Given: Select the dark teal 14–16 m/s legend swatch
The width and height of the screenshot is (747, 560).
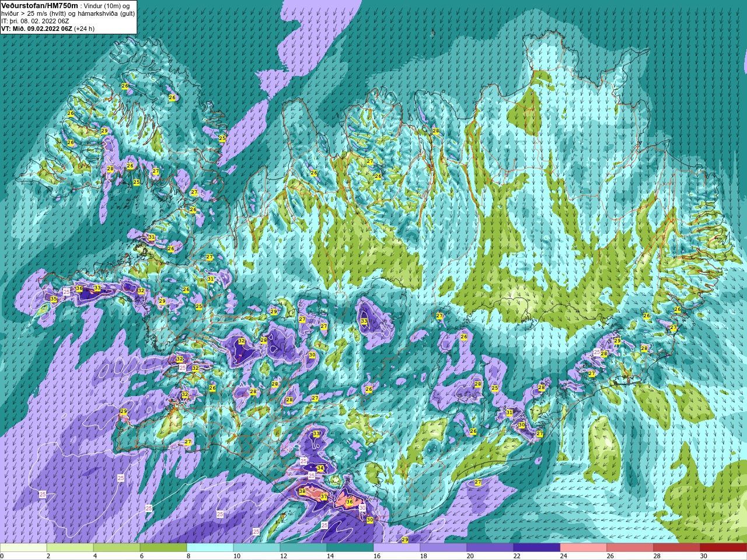Looking at the screenshot, I should point(350,548).
